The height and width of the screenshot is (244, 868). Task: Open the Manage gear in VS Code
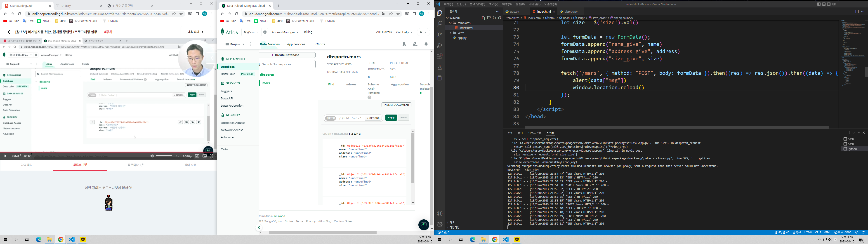pos(439,224)
